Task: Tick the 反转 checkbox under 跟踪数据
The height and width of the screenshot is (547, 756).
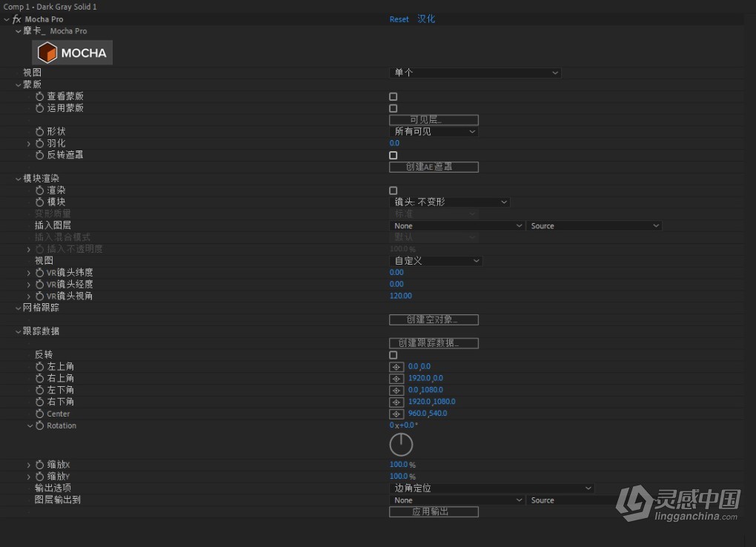Action: pos(394,355)
